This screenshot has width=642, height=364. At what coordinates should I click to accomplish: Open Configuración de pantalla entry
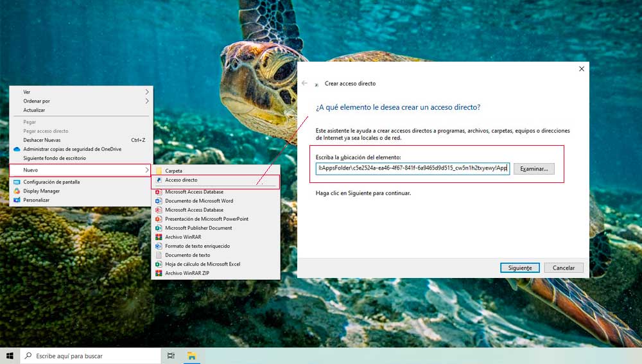[51, 182]
